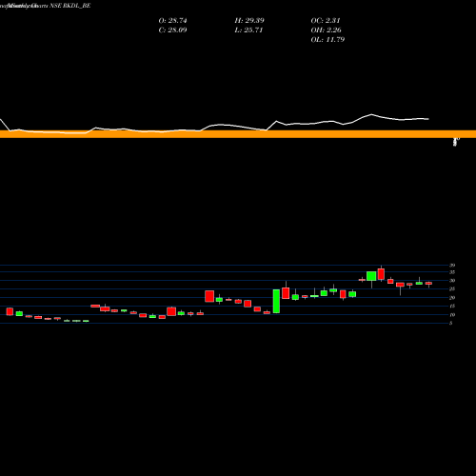Click the price axis label '5'
Viewport: 476px width, 476px height.
click(451, 323)
